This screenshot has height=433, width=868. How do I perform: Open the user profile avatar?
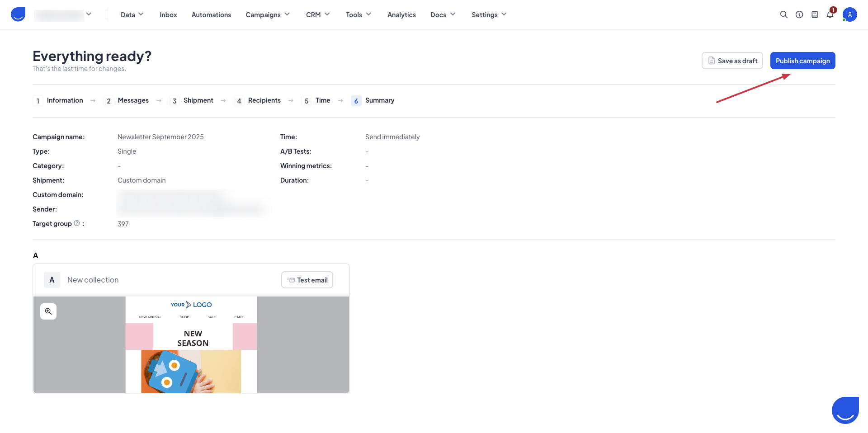849,14
